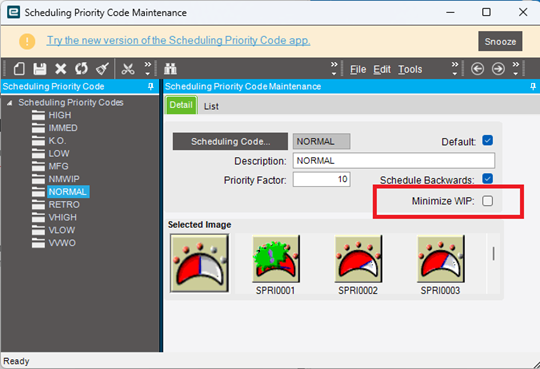Toggle the Schedule Backwards checkbox
The image size is (540, 369).
[x=487, y=178]
